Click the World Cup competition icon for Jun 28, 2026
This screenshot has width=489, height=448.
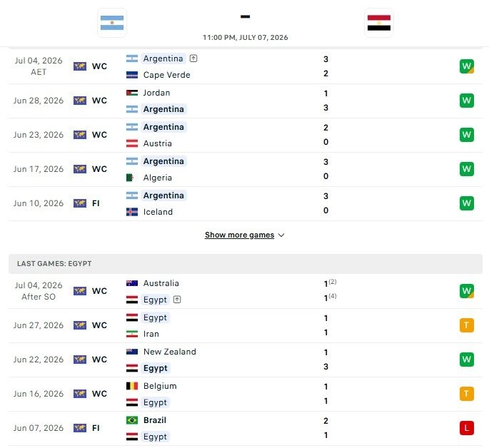(80, 101)
